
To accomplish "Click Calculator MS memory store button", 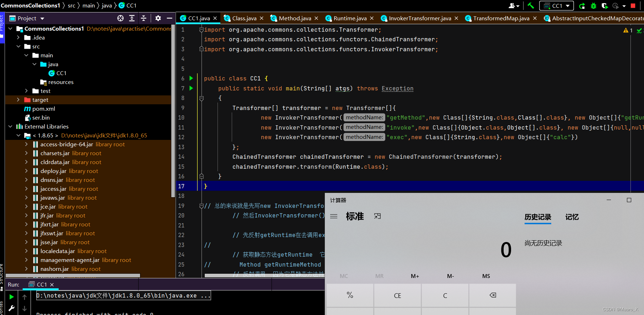I will [x=486, y=276].
